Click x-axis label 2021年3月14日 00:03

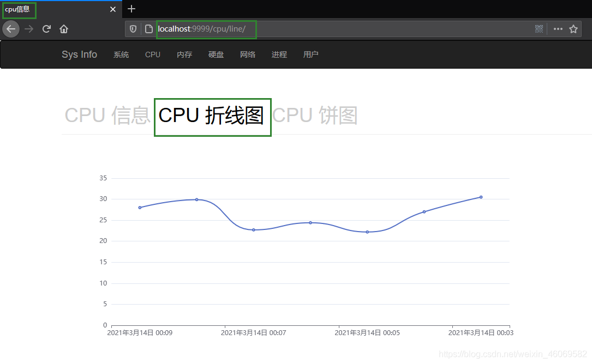point(481,333)
